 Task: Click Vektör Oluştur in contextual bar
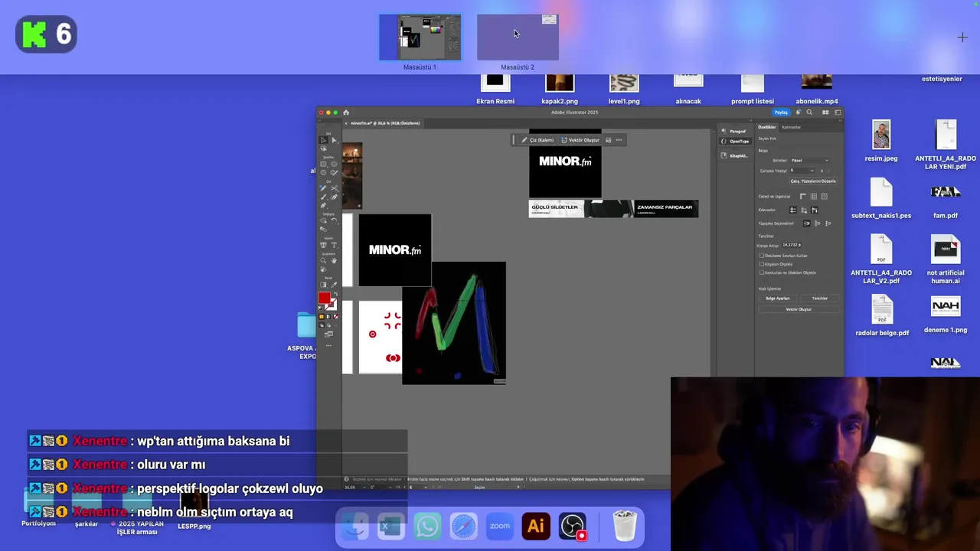pyautogui.click(x=581, y=140)
